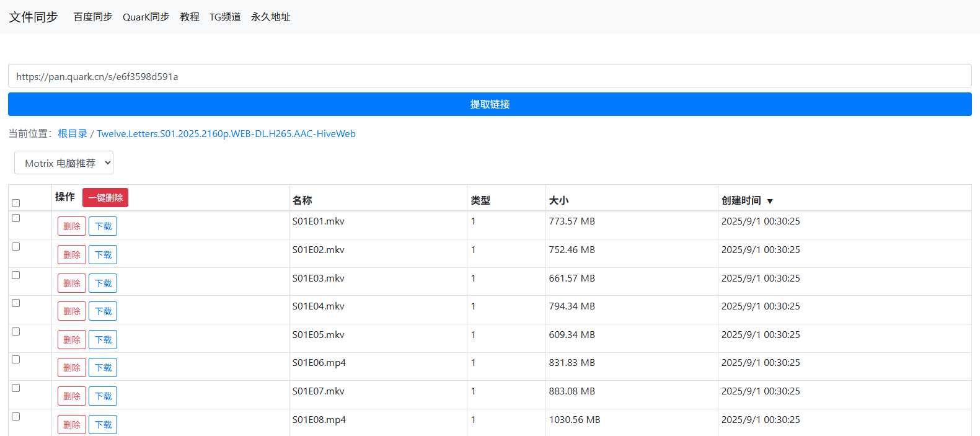Viewport: 980px width, 436px height.
Task: Select the checkbox for S01E04.mkv
Action: [16, 303]
